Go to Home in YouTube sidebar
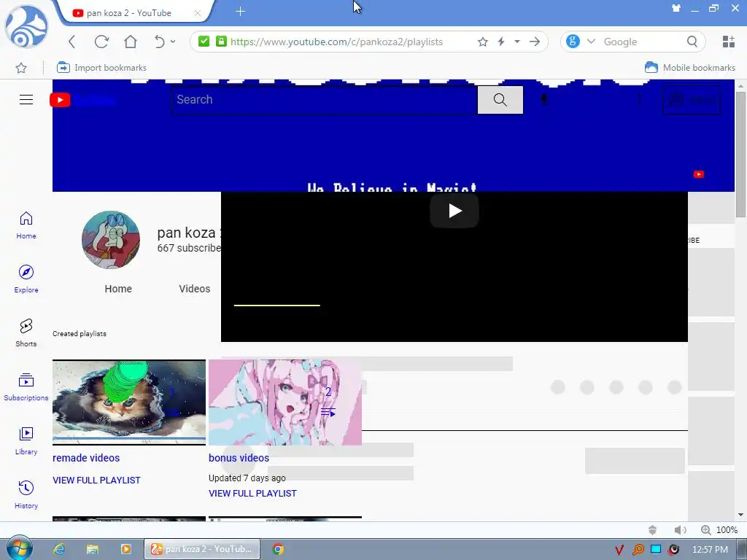The height and width of the screenshot is (560, 747). [x=26, y=225]
